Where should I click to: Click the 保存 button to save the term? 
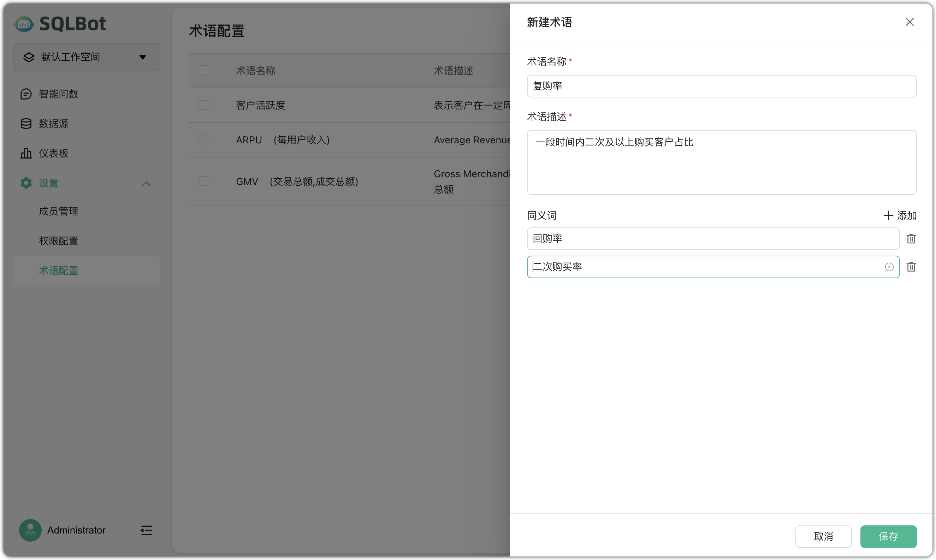(x=888, y=536)
